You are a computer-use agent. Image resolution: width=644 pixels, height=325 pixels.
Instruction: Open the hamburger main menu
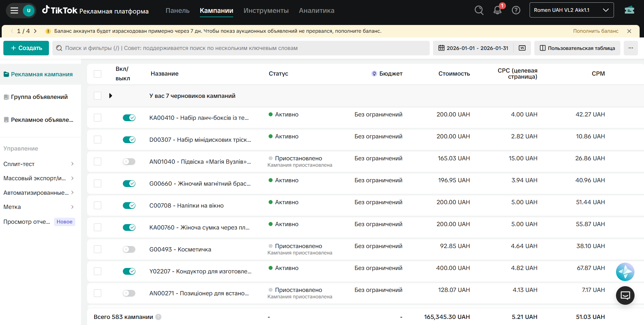(x=14, y=10)
